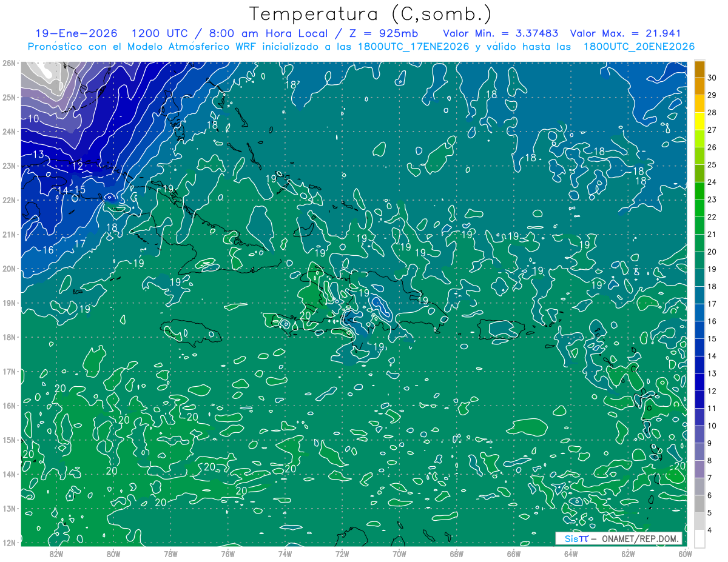Screen dimensions: 728x562
Task: Click the "66W" longitude axis label
Action: coord(513,554)
